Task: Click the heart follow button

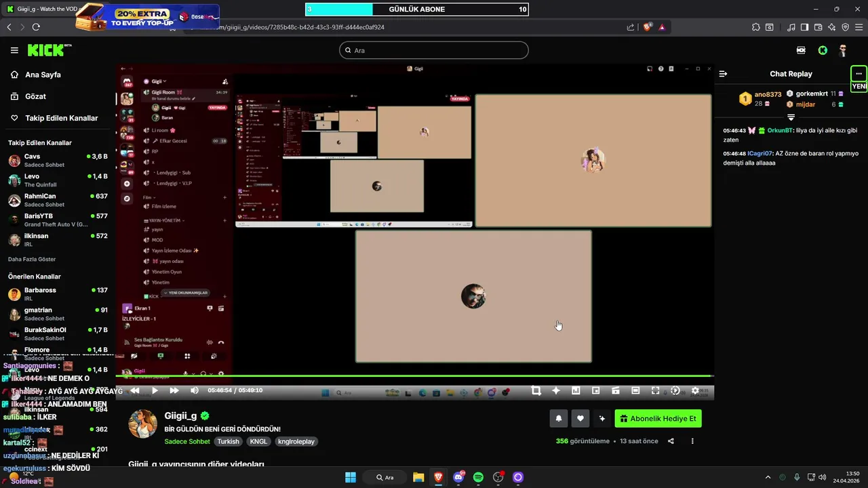Action: tap(580, 419)
